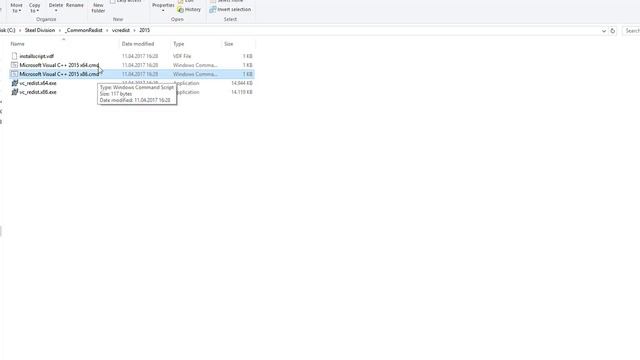Screen dimensions: 640x360
Task: Select the file name vc_redist.x64.exe
Action: pos(38,83)
